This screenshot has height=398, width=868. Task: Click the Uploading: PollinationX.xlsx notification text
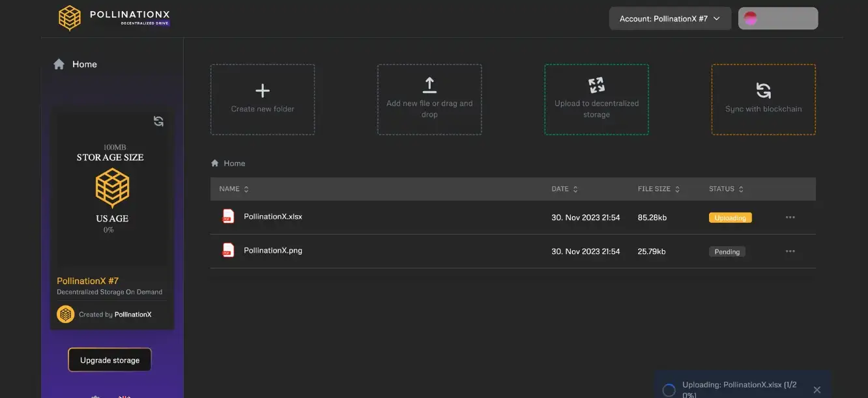click(739, 390)
